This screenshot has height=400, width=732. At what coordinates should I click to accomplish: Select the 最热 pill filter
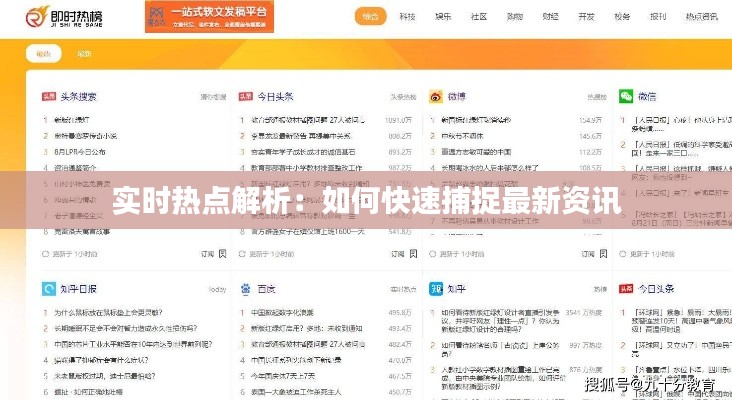pyautogui.click(x=43, y=54)
